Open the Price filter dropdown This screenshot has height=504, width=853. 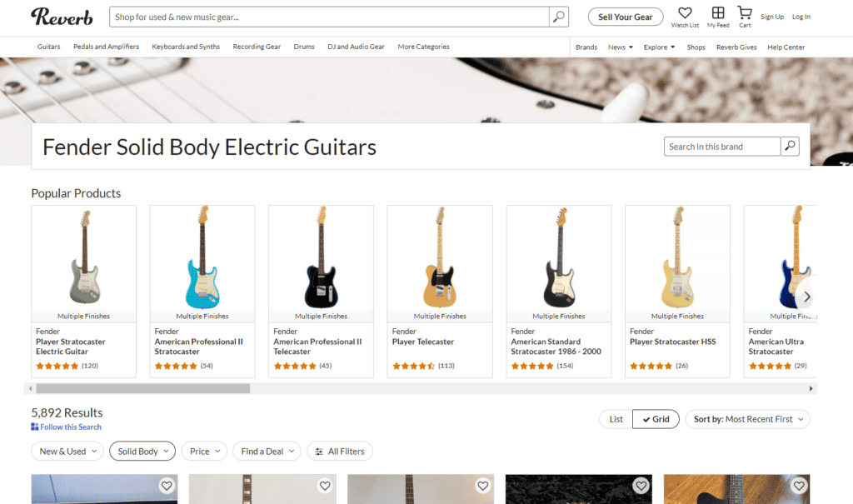204,451
